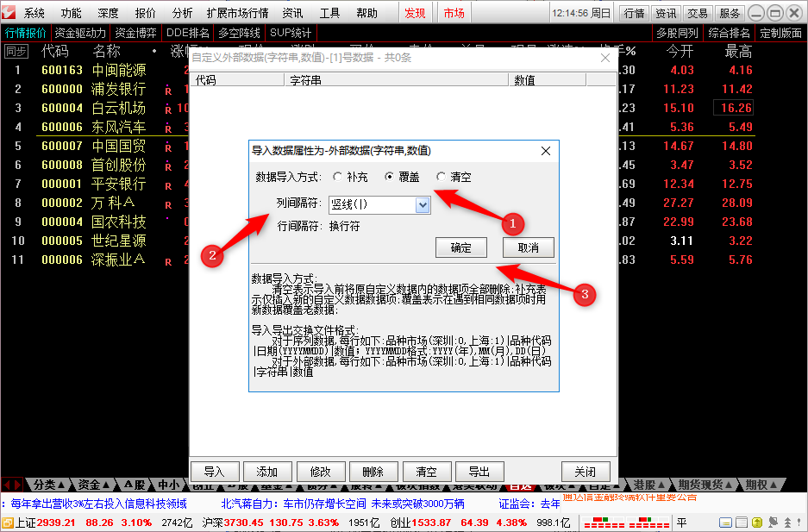The image size is (808, 532).
Task: Switch to the DDE排名 tab
Action: [188, 33]
